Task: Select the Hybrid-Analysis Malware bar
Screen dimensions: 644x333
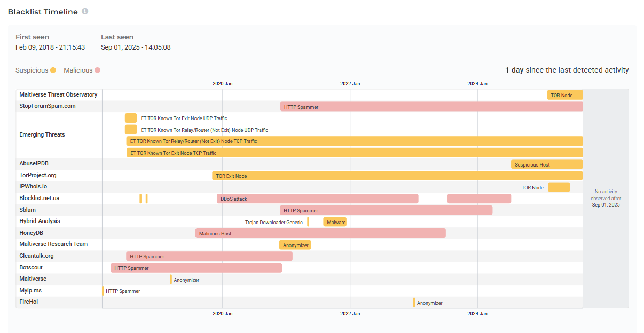Action: click(x=334, y=222)
